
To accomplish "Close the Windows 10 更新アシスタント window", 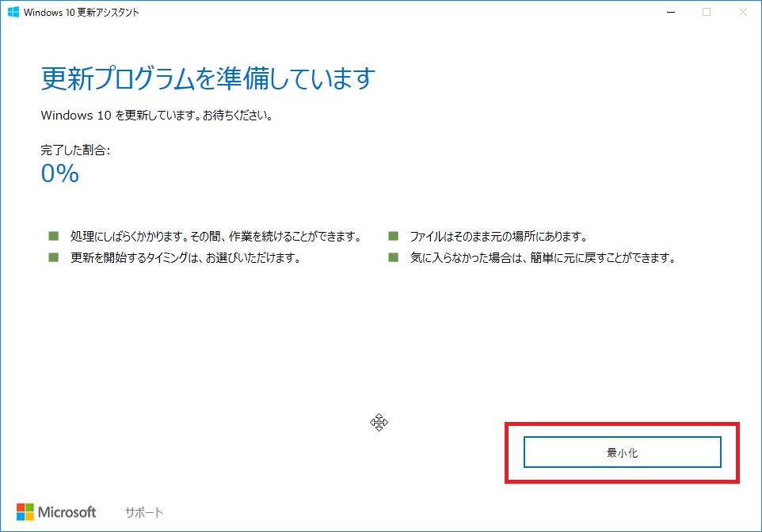I will tap(742, 12).
